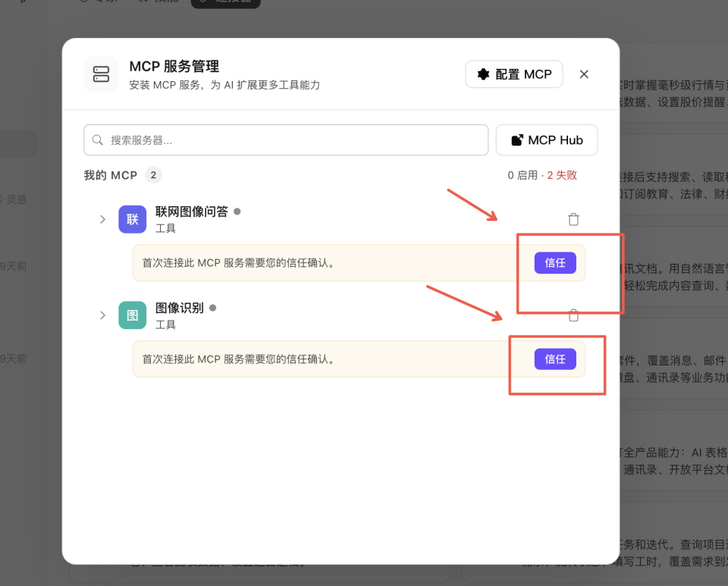Click the gray status dot beside 联网图像问答
The height and width of the screenshot is (586, 728).
tap(237, 212)
